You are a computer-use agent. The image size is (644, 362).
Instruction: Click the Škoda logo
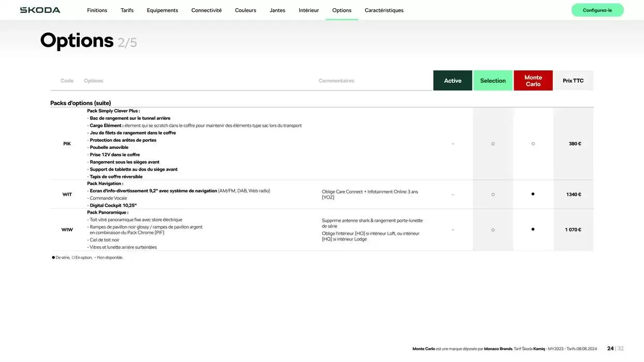[40, 10]
